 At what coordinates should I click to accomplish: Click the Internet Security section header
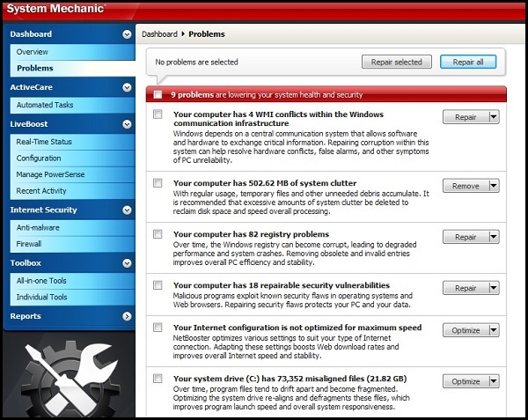tap(43, 210)
